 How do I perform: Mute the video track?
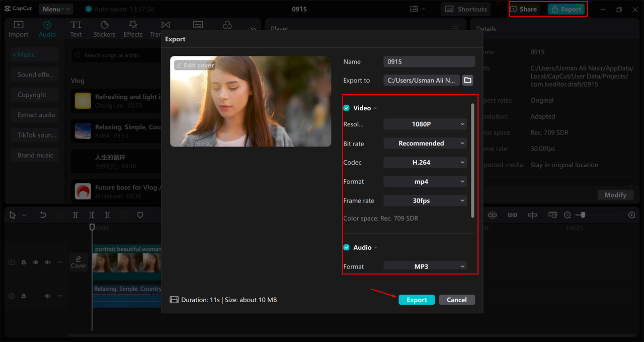coord(48,262)
